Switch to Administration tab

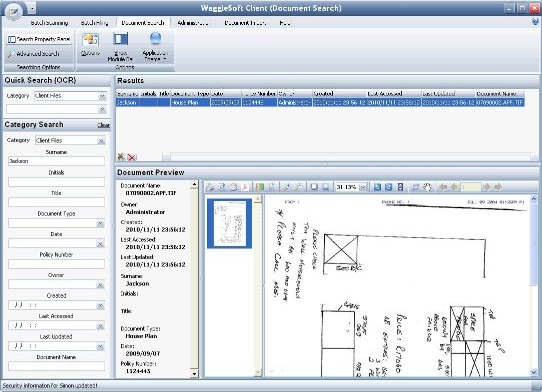[x=193, y=23]
